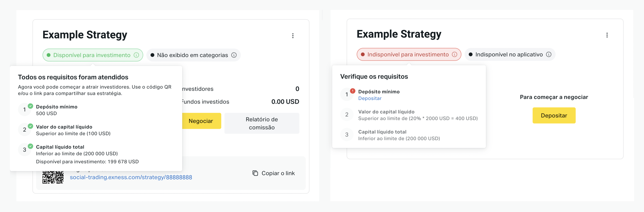Click info icon beside Indisponível no aplicativo
644x212 pixels.
pyautogui.click(x=549, y=54)
